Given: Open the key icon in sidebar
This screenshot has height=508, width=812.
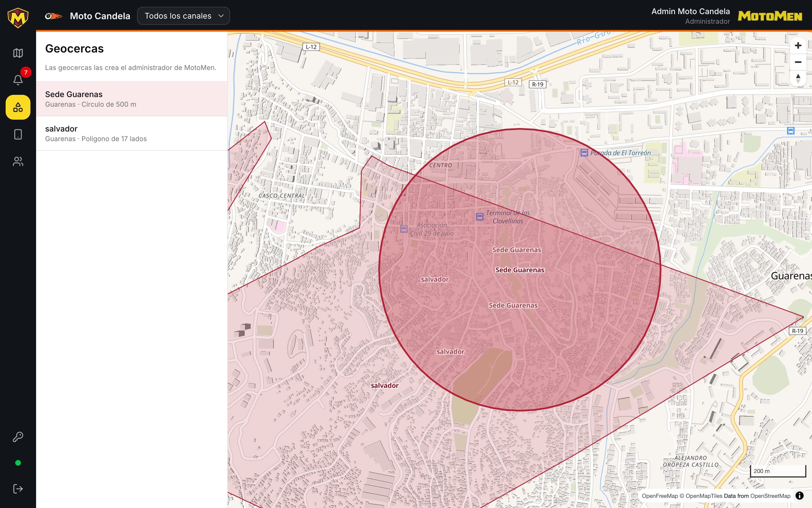Looking at the screenshot, I should [x=18, y=437].
